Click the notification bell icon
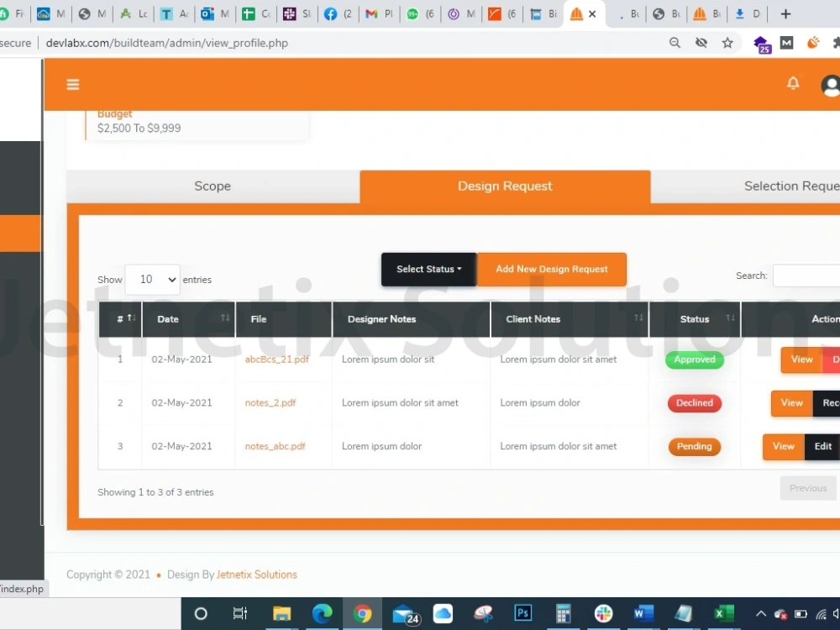 (793, 83)
